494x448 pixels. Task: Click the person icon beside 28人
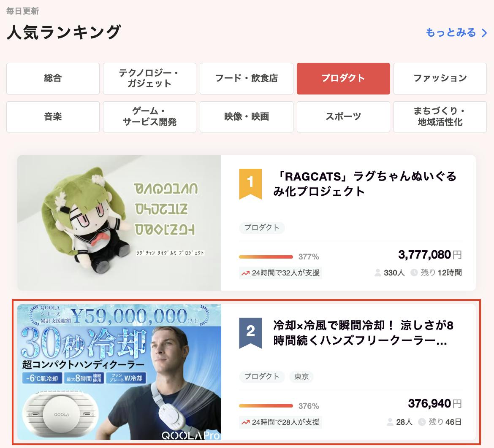pyautogui.click(x=390, y=422)
